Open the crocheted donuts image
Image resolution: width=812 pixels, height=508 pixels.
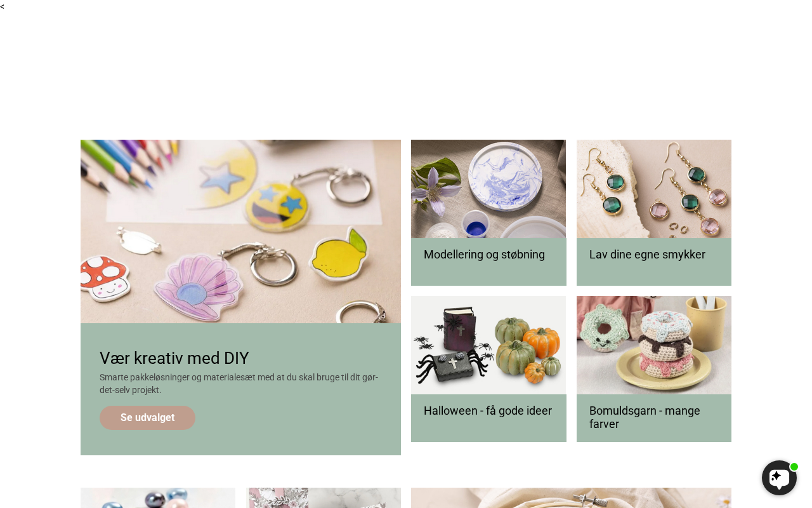pyautogui.click(x=654, y=345)
